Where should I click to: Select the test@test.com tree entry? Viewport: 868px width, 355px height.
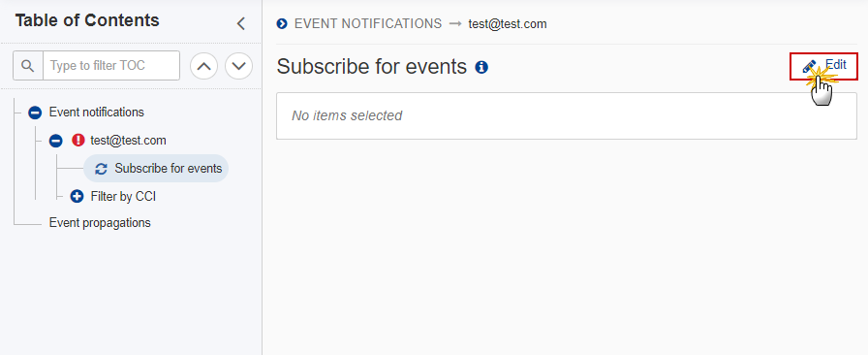[128, 141]
